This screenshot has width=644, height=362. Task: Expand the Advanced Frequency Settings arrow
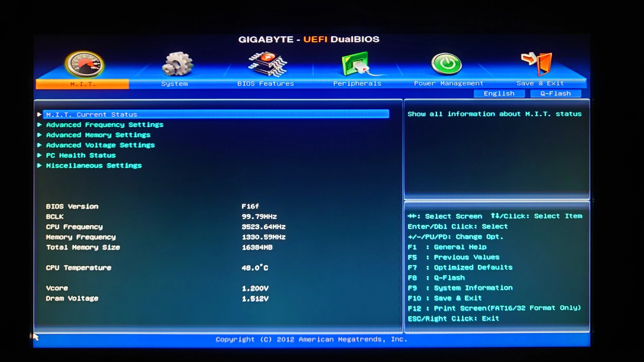(x=39, y=125)
